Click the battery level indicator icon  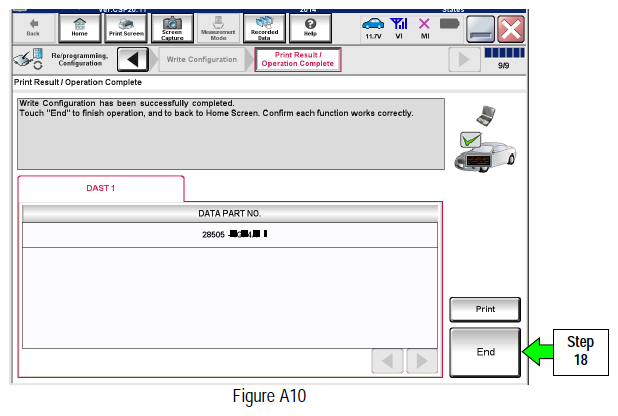449,24
